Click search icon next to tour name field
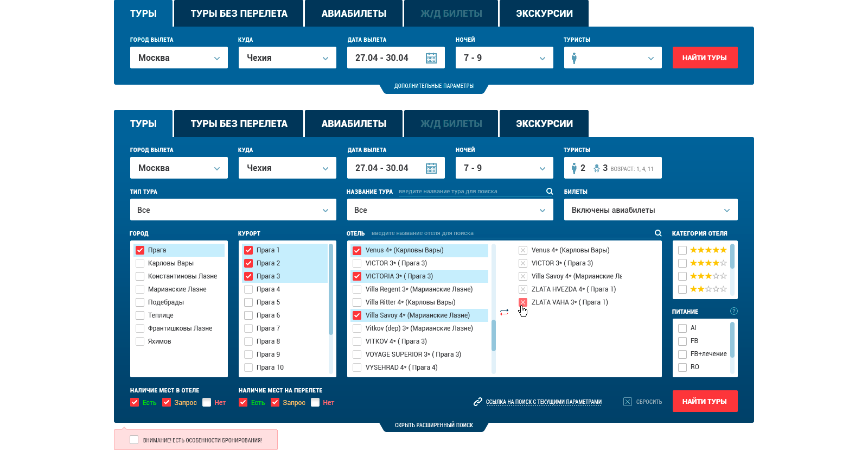 point(550,192)
